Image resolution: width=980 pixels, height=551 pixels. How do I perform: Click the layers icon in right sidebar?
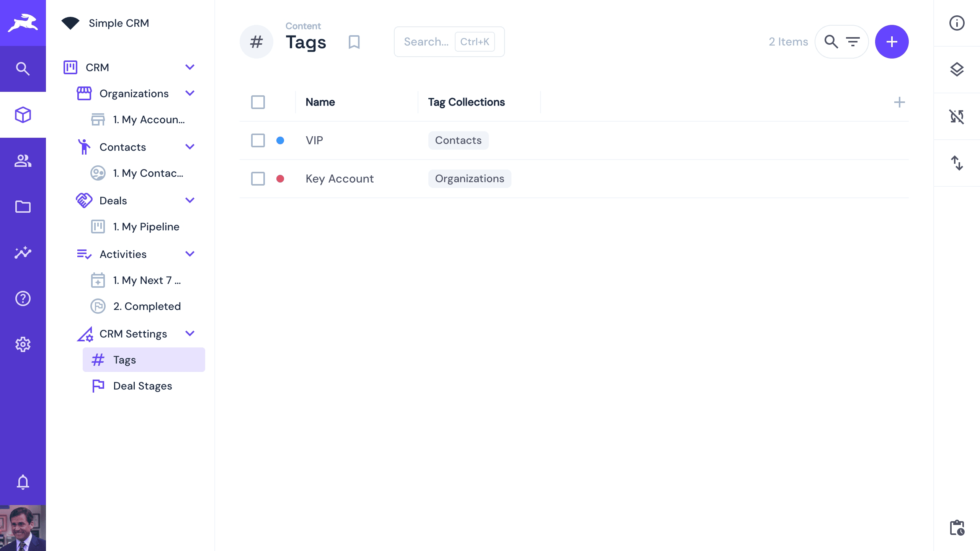957,69
